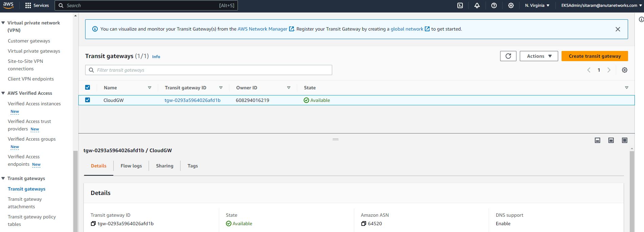This screenshot has width=644, height=232.
Task: Set details pane to the smallest size icon
Action: pyautogui.click(x=598, y=140)
